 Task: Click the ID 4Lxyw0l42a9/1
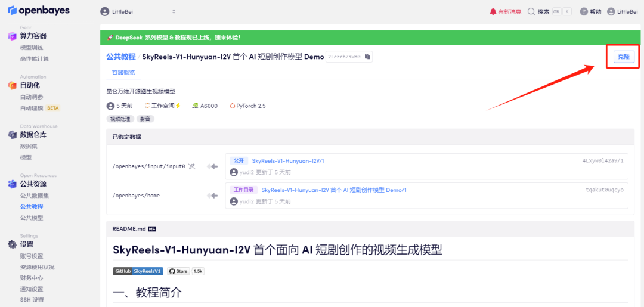(x=602, y=160)
